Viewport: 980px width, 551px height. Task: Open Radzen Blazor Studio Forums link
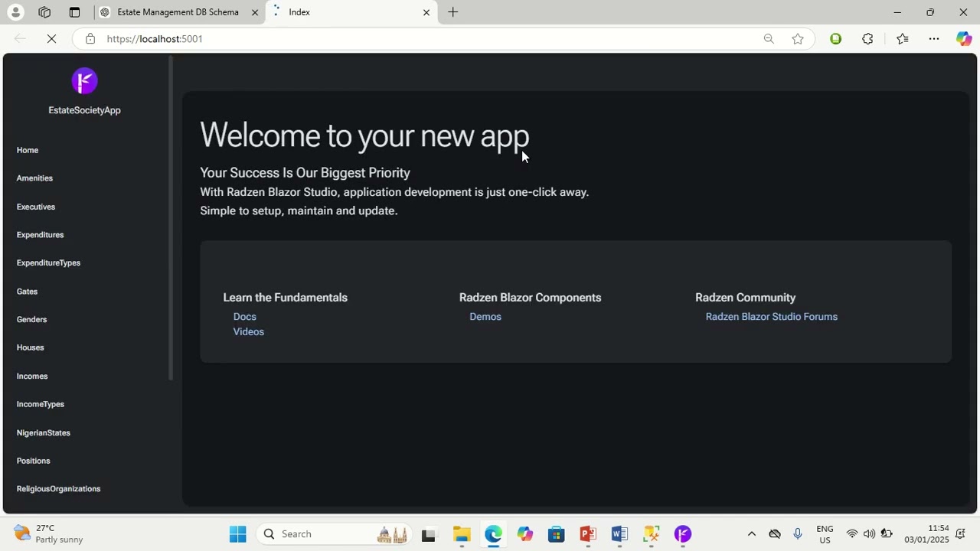pos(772,317)
